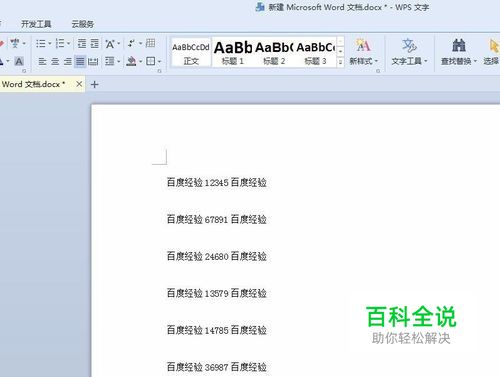Click the line 百度经验 14785 百度经验

(217, 330)
